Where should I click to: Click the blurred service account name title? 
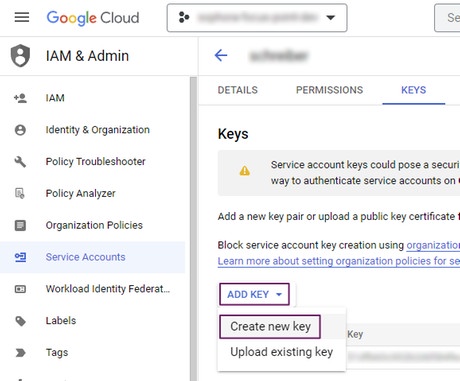[279, 56]
